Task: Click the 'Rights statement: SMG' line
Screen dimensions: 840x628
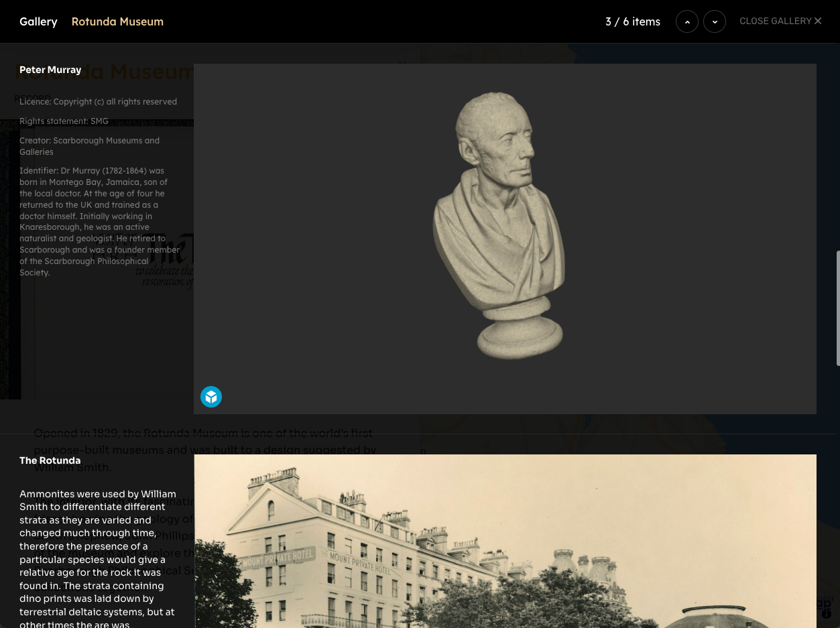Action: tap(64, 121)
